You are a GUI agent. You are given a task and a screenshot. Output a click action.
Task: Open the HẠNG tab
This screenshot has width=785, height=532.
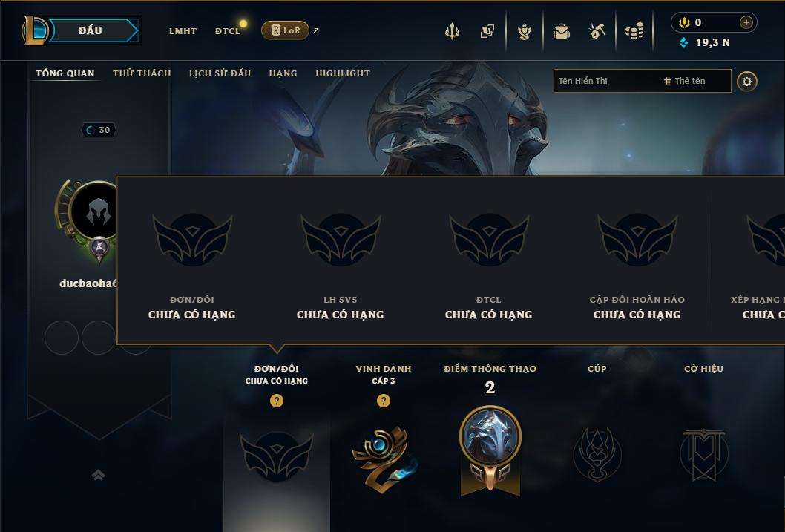[283, 73]
